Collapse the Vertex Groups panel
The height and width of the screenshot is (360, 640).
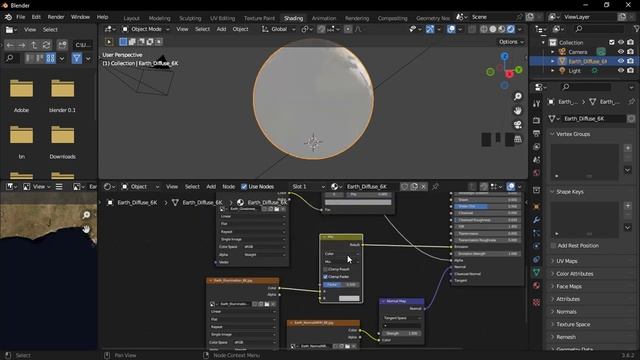[573, 134]
